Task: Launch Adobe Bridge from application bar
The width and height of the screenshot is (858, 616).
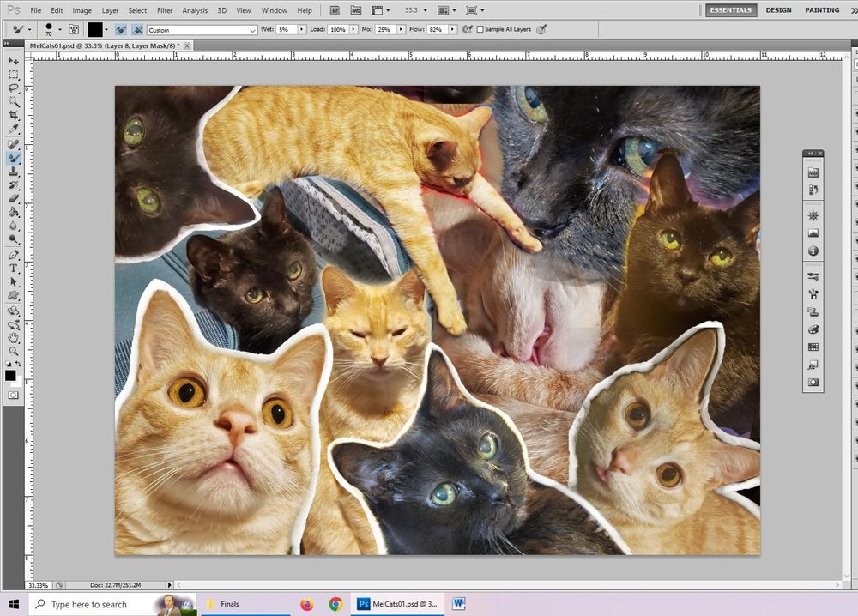Action: click(335, 9)
